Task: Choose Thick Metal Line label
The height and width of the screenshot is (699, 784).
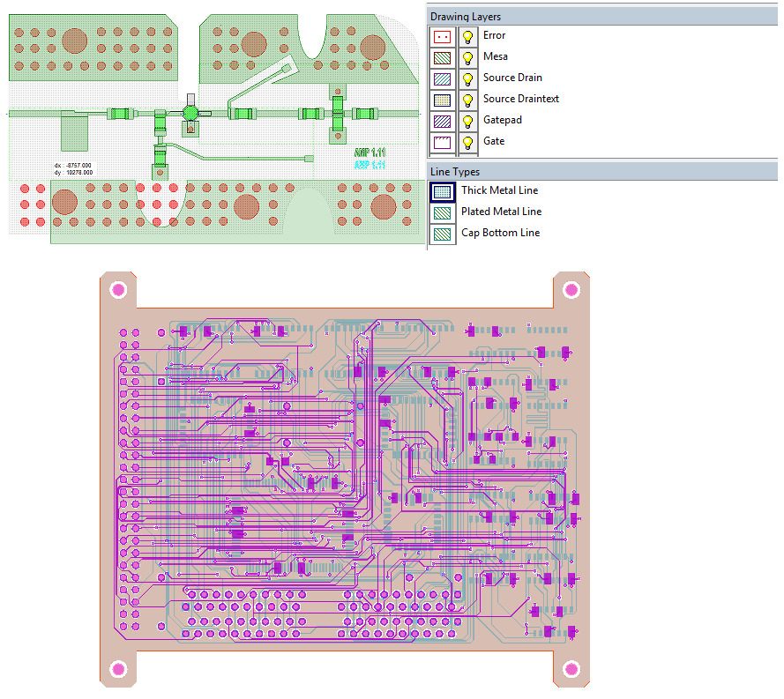Action: [x=499, y=190]
